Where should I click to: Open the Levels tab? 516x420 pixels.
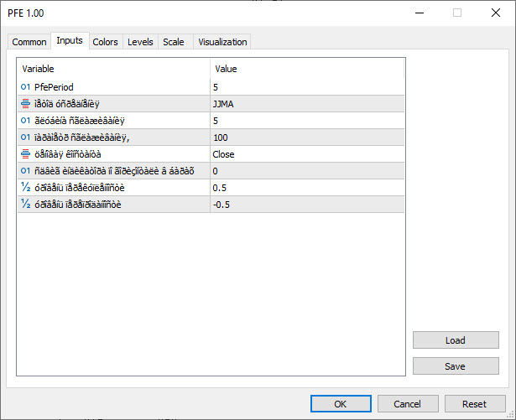click(140, 42)
